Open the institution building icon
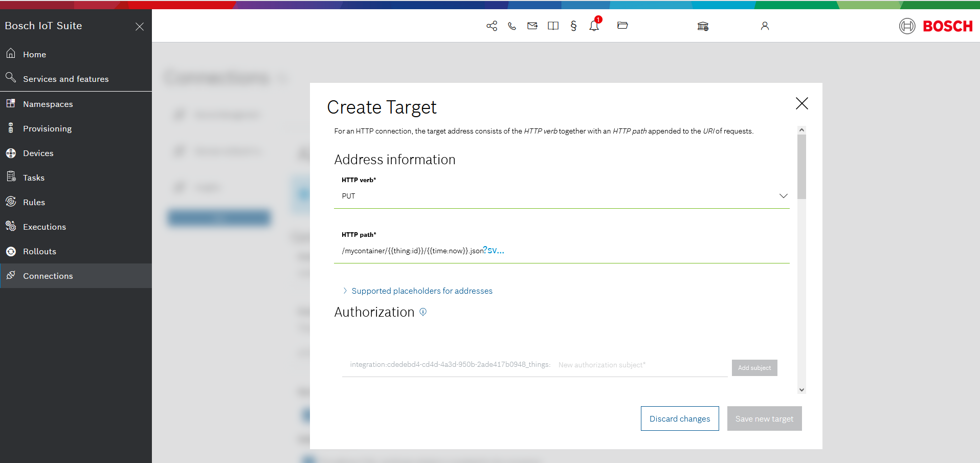This screenshot has width=980, height=463. [703, 26]
